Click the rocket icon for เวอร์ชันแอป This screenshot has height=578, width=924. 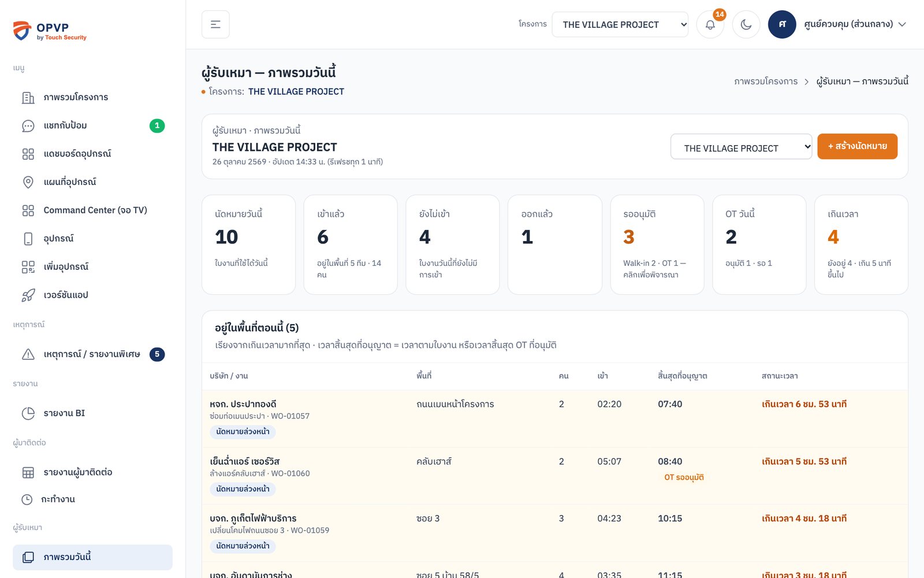coord(28,295)
